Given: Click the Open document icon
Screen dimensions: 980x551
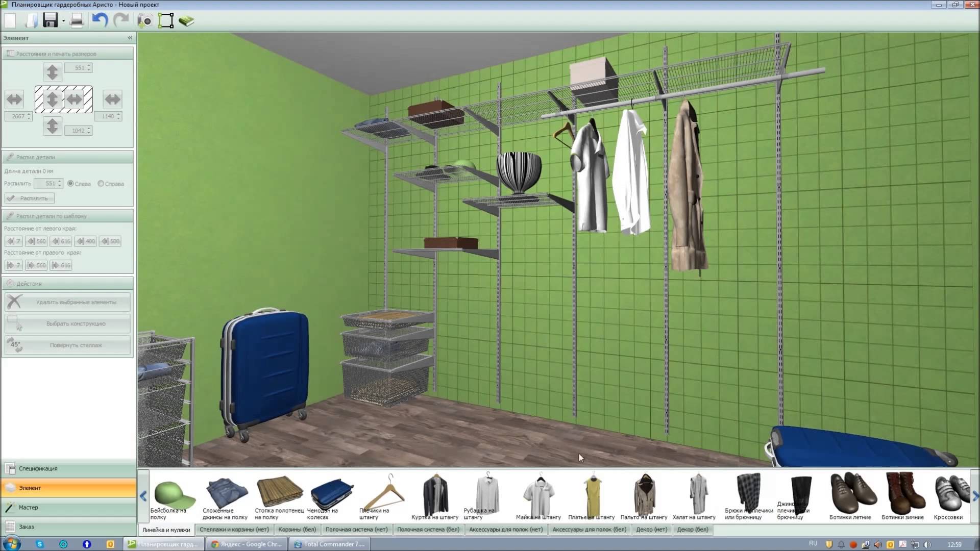Looking at the screenshot, I should click(31, 20).
